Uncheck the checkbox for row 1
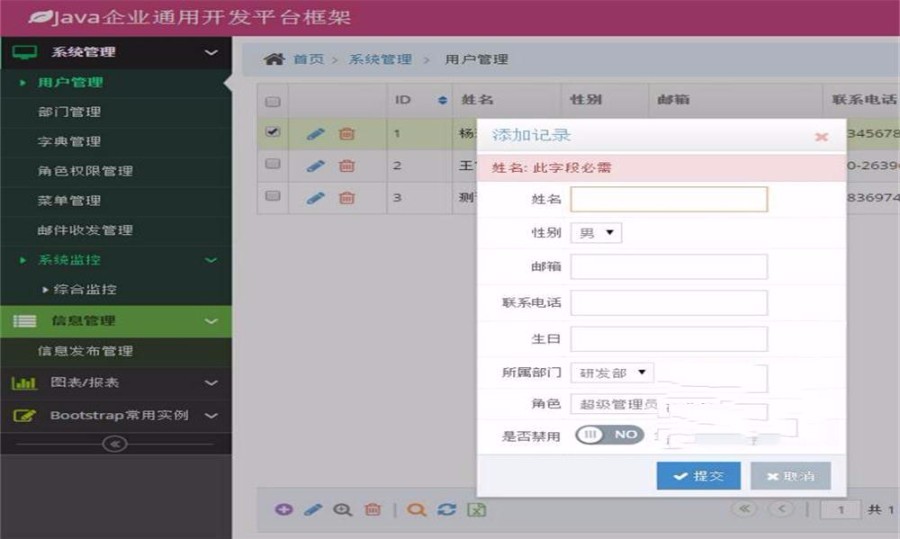 [x=273, y=131]
